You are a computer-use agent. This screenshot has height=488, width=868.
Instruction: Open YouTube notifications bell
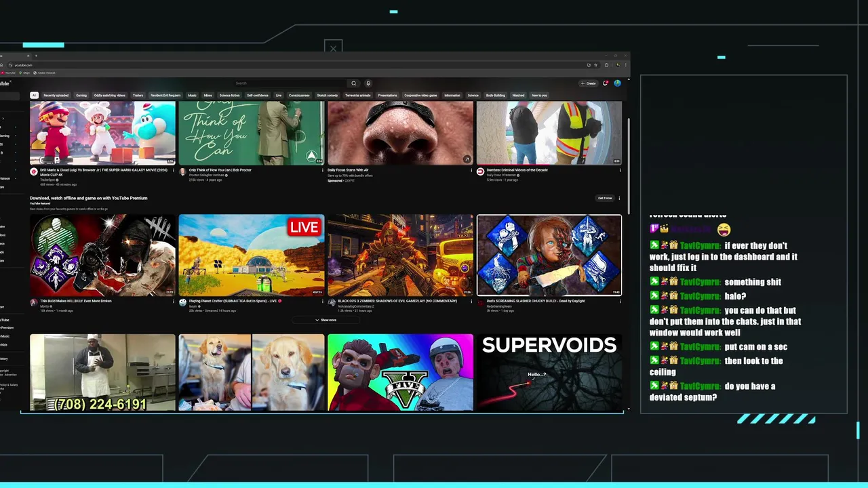[606, 83]
